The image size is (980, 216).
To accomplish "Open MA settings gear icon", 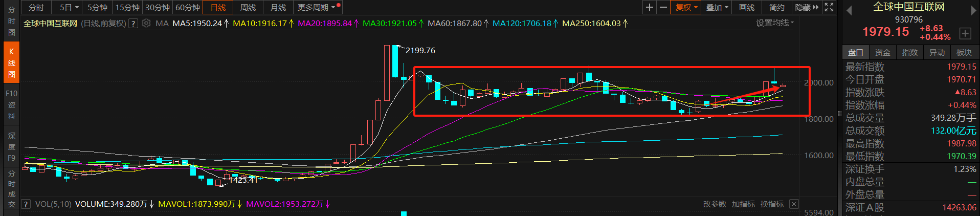I will (146, 23).
